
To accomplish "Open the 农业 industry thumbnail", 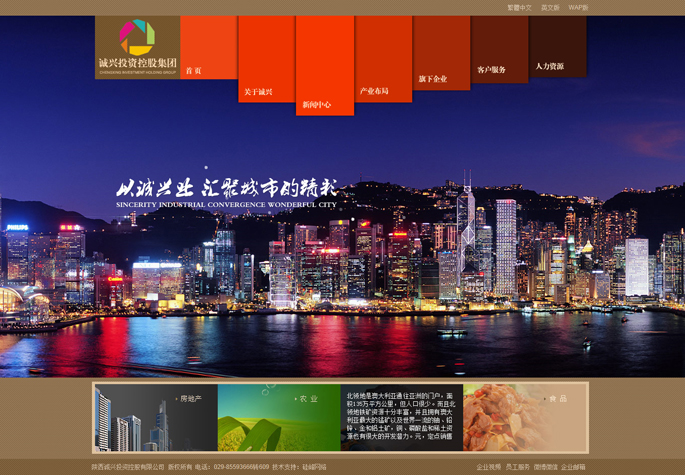I will point(279,417).
